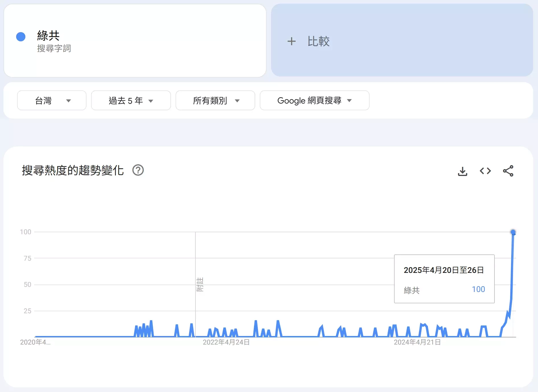Open help for 搜尋熱度的趨勢變化

click(x=138, y=170)
